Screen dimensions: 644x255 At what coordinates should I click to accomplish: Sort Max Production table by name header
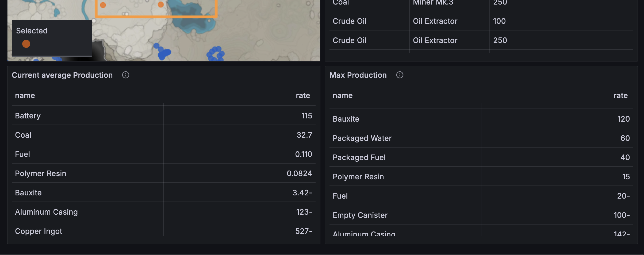click(x=343, y=95)
